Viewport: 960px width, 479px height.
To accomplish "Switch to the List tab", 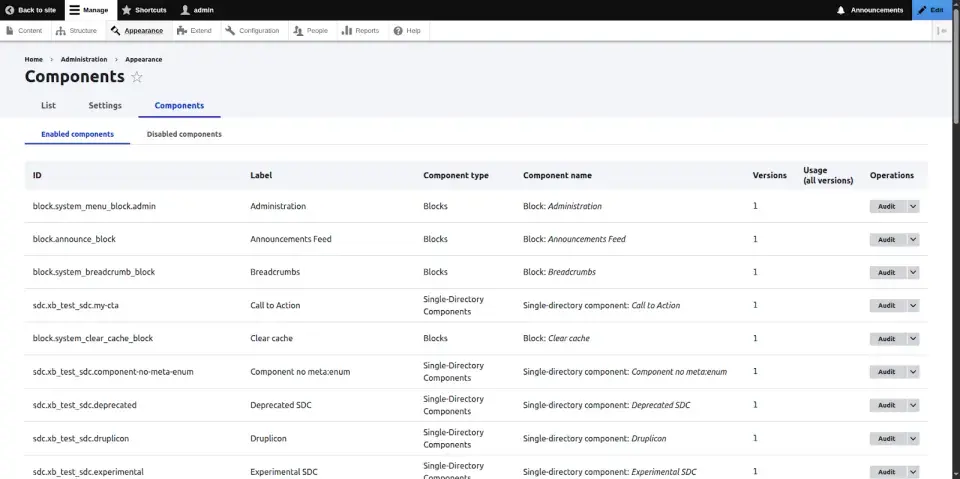I will click(48, 105).
